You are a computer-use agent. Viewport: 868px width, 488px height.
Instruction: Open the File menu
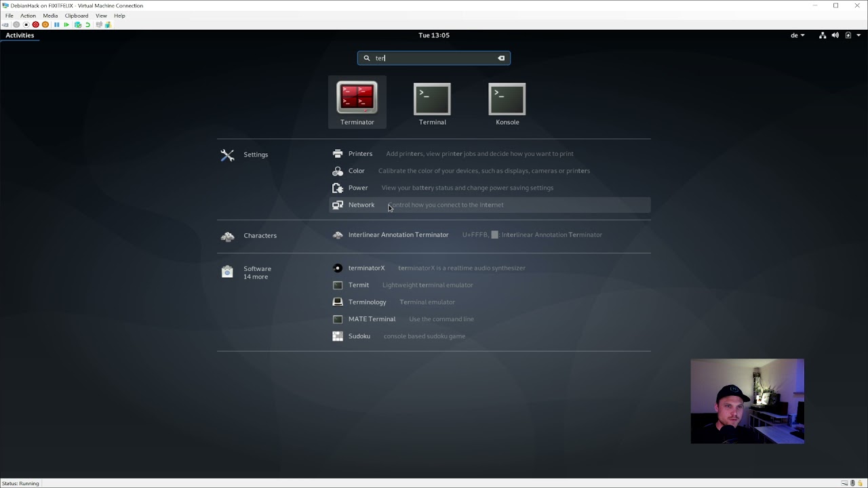tap(9, 16)
